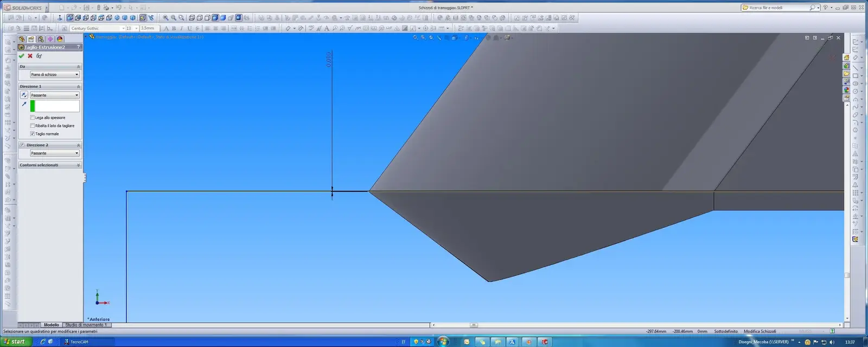This screenshot has width=868, height=347.
Task: Click search magnifier in the search box
Action: tap(812, 8)
